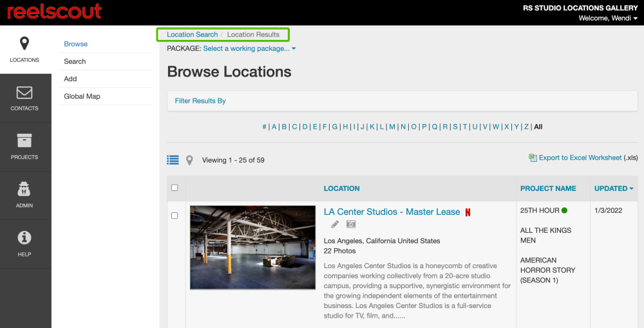
Task: Filter locations by letter W
Action: pos(496,127)
